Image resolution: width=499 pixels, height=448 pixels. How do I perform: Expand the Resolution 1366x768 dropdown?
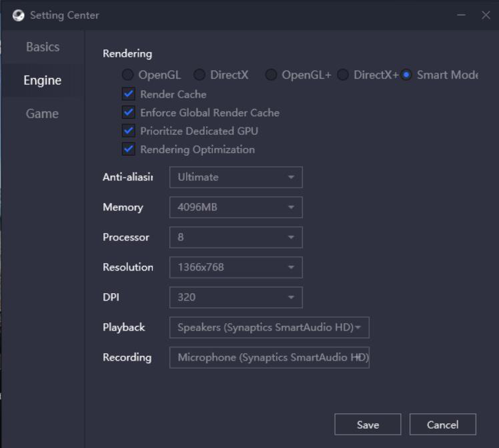click(x=235, y=267)
